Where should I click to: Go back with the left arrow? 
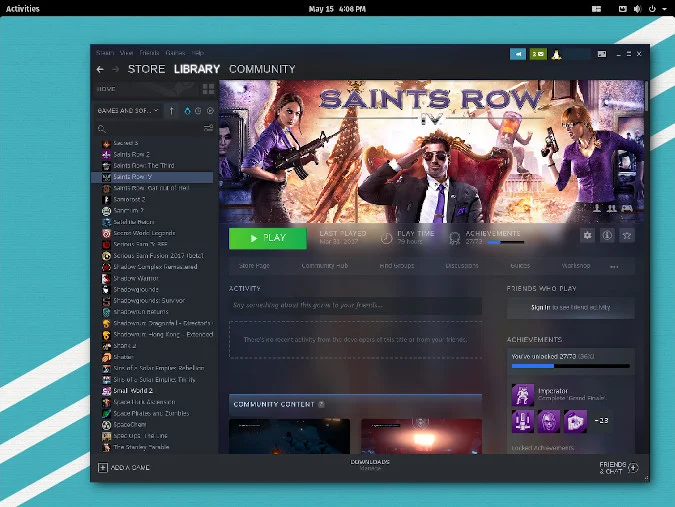[100, 69]
